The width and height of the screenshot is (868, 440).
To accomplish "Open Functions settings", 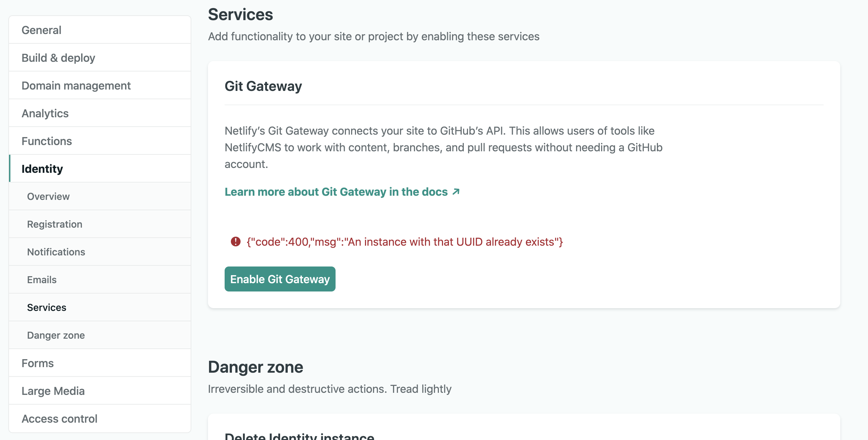I will click(x=100, y=141).
